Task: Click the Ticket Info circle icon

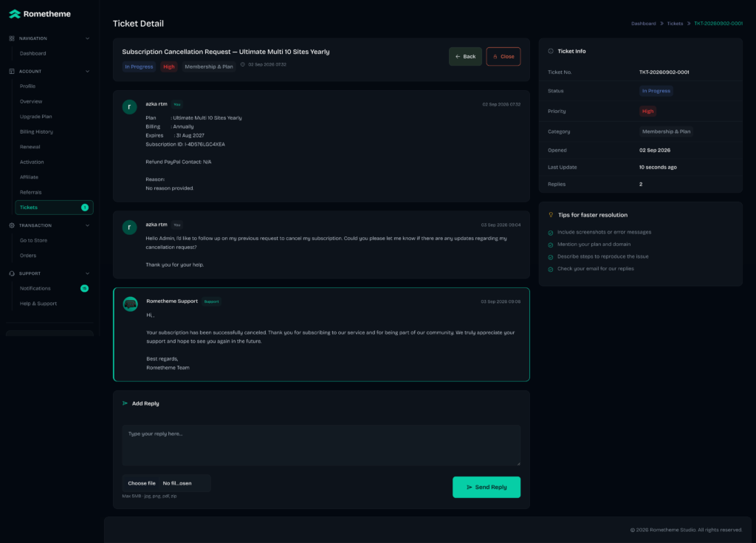Action: pos(551,51)
